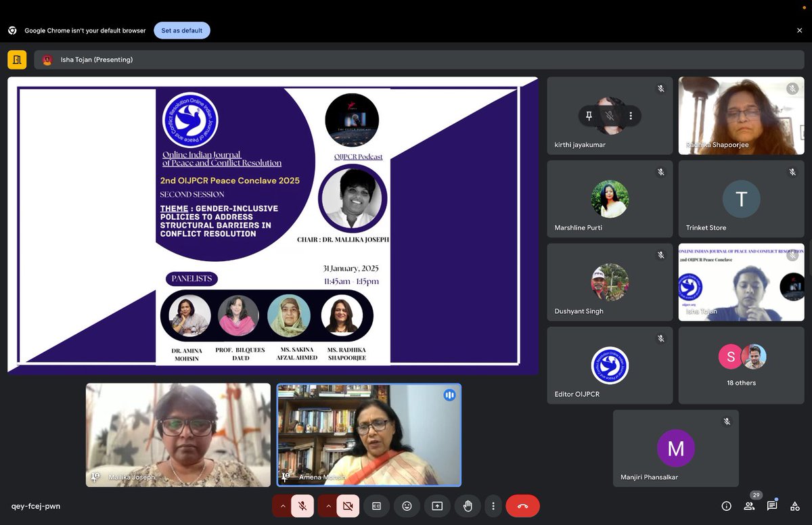
Task: Click Dushyant Singh's profile picture
Action: tap(610, 282)
